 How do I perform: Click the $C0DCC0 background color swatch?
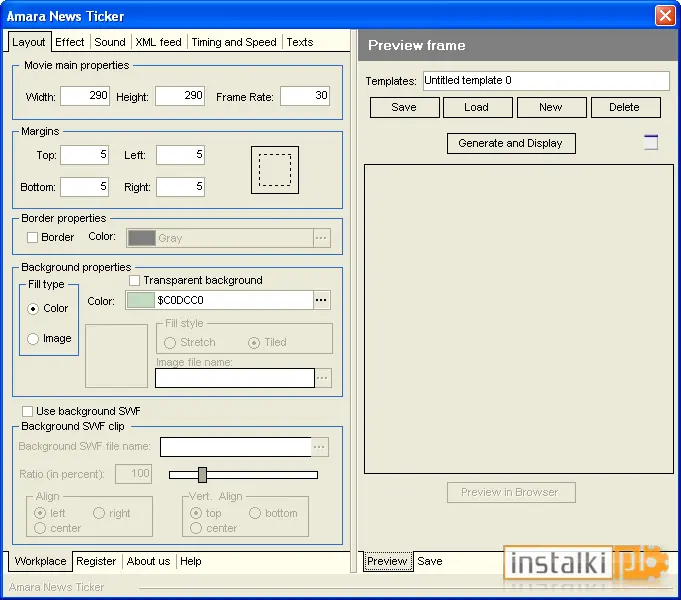point(140,300)
